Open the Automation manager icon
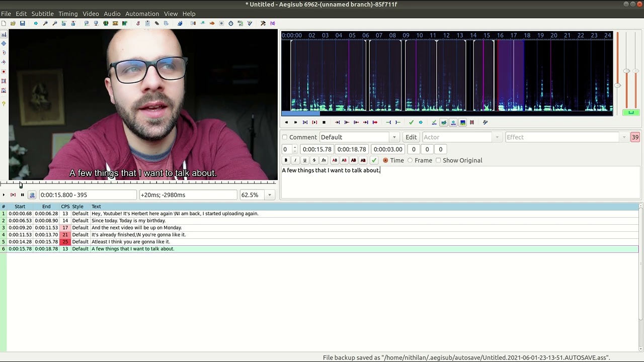 (180, 23)
